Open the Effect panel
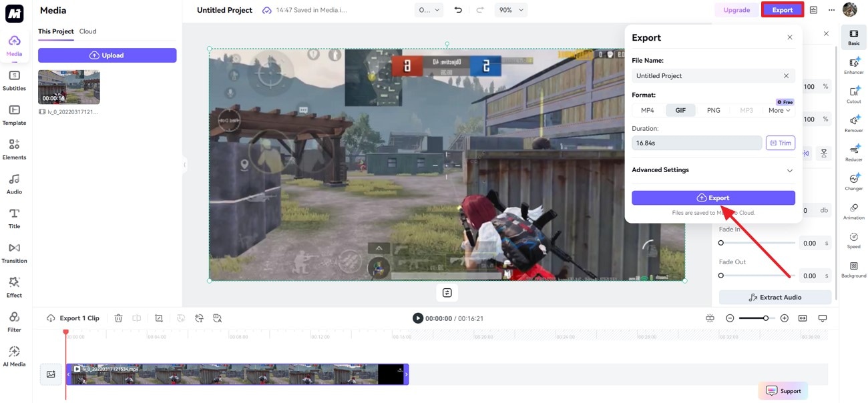The height and width of the screenshot is (403, 868). tap(14, 287)
